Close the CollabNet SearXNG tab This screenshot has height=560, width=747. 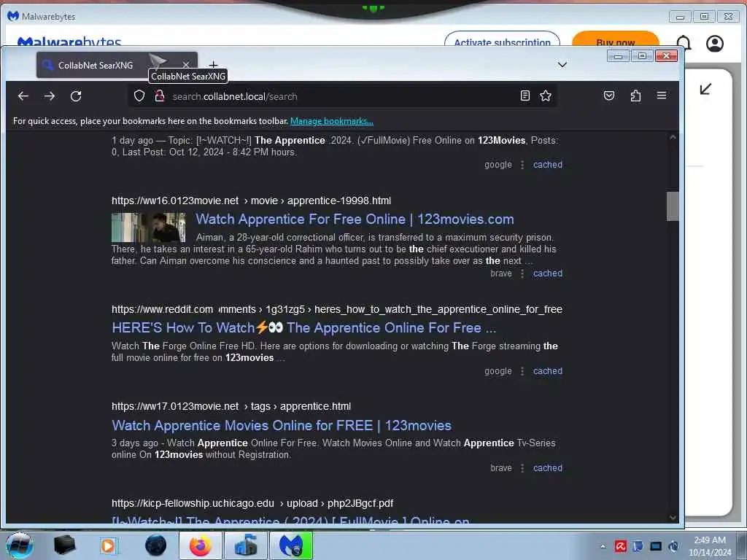click(x=186, y=65)
